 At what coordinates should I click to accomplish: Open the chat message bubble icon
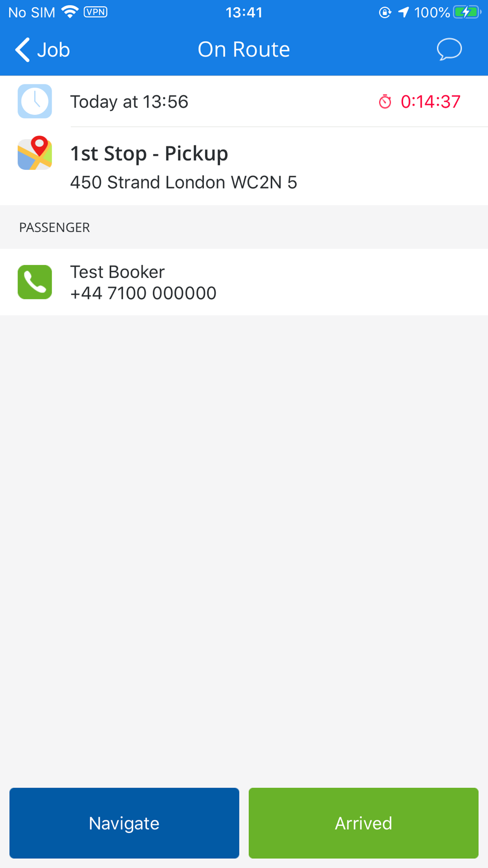[449, 49]
